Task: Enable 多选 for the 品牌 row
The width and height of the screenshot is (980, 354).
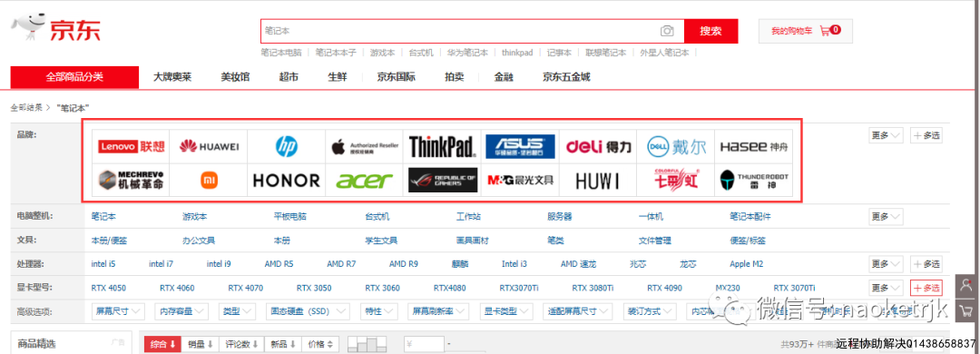Action: pos(926,135)
